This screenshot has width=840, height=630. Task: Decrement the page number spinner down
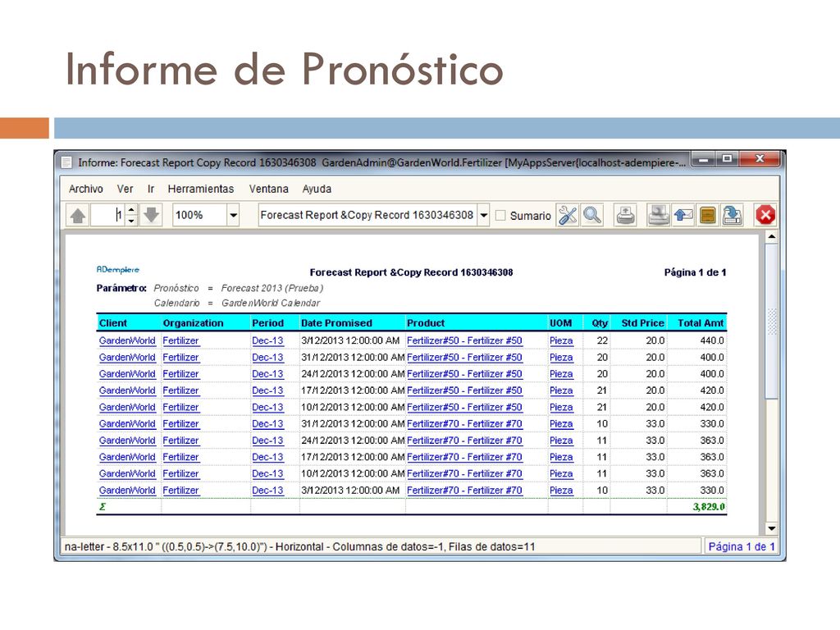tap(131, 221)
